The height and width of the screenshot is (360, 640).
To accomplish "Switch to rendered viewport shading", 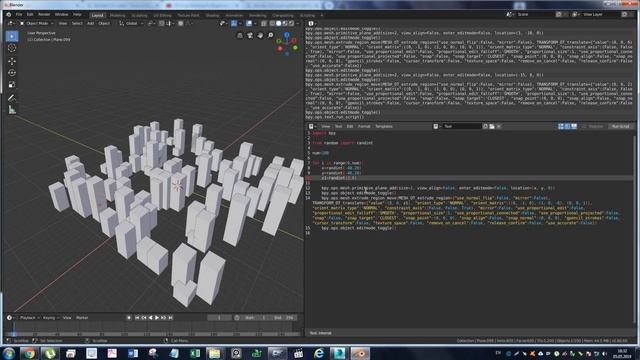I will coord(291,24).
